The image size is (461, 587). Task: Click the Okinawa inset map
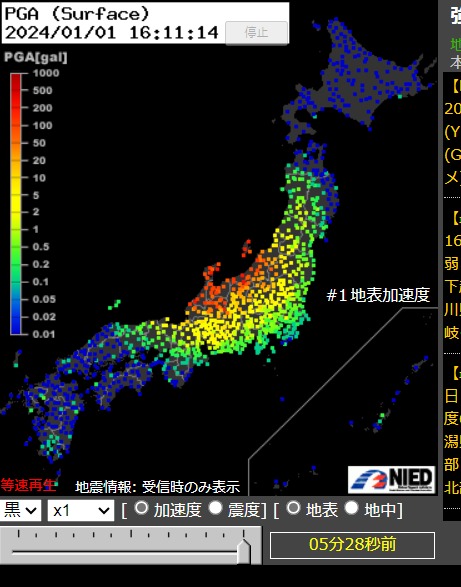(x=343, y=402)
